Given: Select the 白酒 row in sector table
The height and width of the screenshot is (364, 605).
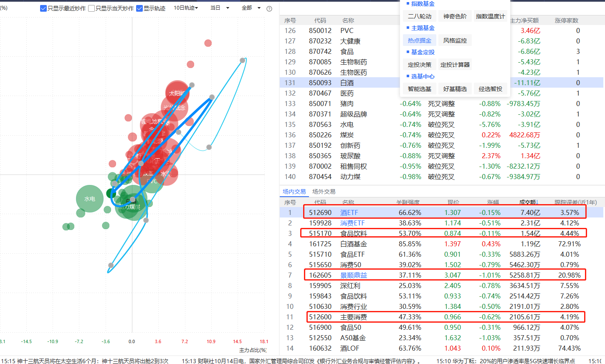Looking at the screenshot, I should click(x=347, y=83).
